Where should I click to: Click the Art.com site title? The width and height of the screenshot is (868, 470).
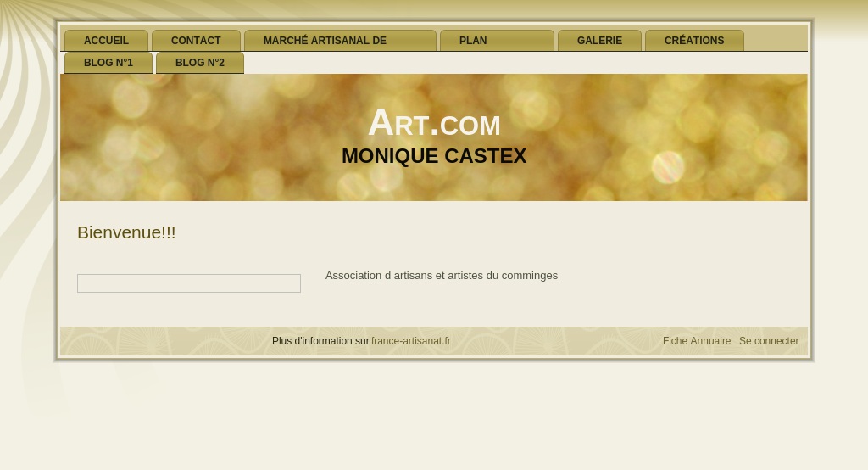(434, 122)
